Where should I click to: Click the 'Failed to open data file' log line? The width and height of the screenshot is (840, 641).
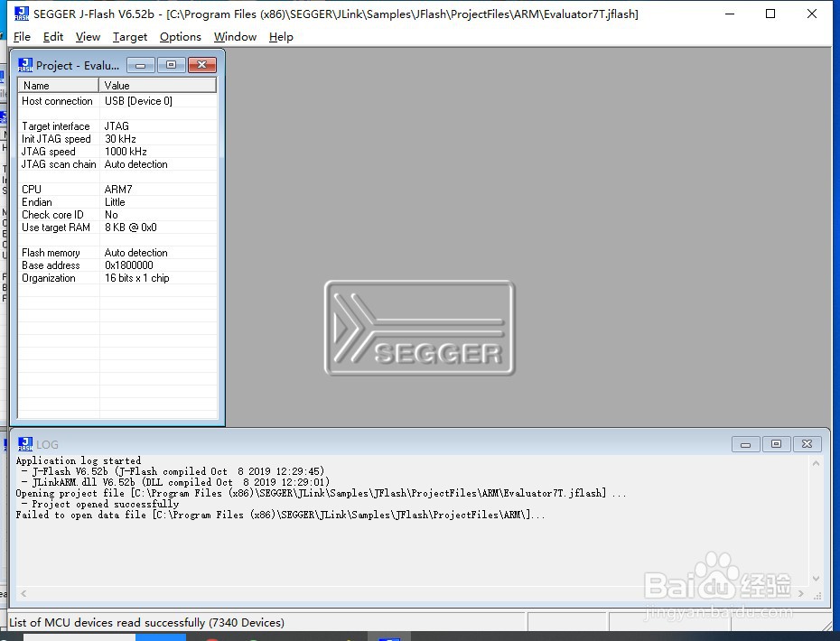[x=280, y=516]
